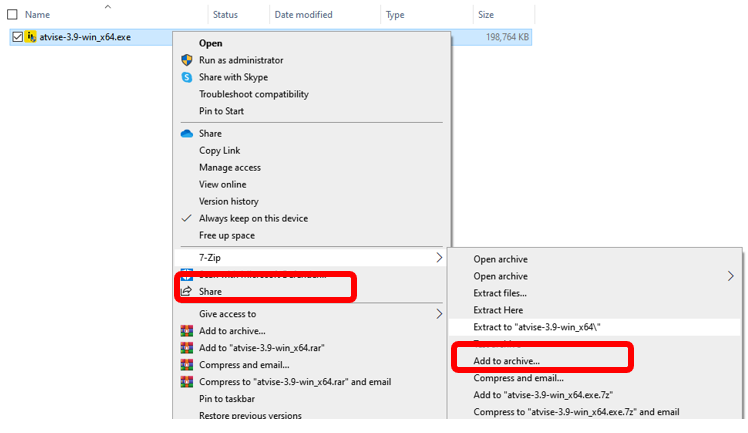Select second Open archive with submenu arrow
The height and width of the screenshot is (433, 748).
coord(500,276)
